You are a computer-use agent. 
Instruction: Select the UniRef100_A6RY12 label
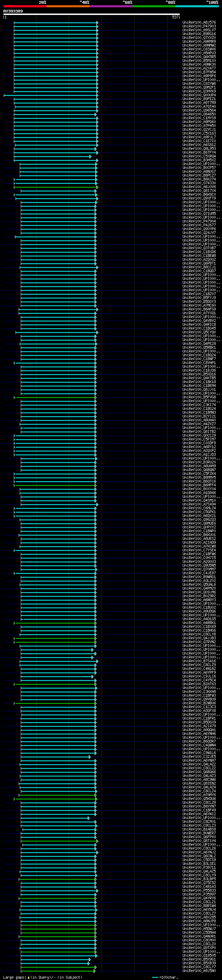click(x=199, y=447)
